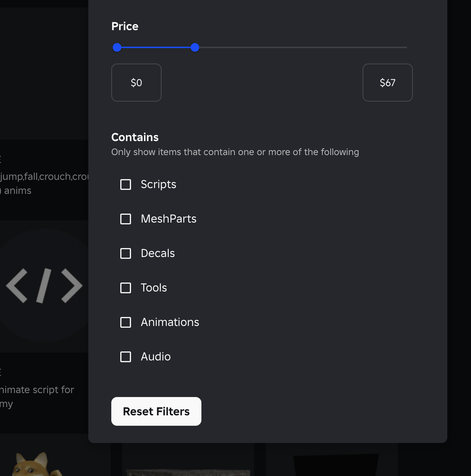
Task: Click the blue filled price range segment
Action: (x=156, y=47)
